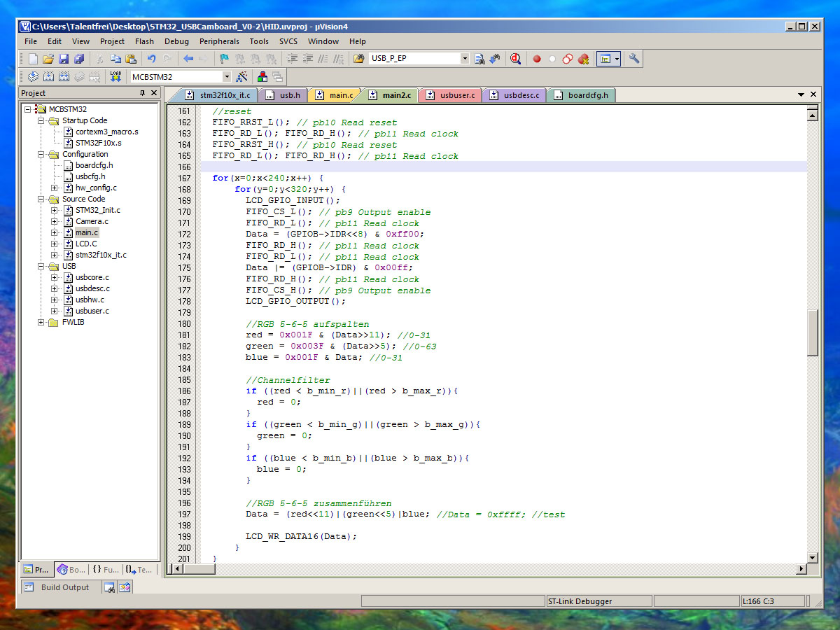840x630 pixels.
Task: Insert a breakpoint using red dot icon
Action: [x=537, y=59]
